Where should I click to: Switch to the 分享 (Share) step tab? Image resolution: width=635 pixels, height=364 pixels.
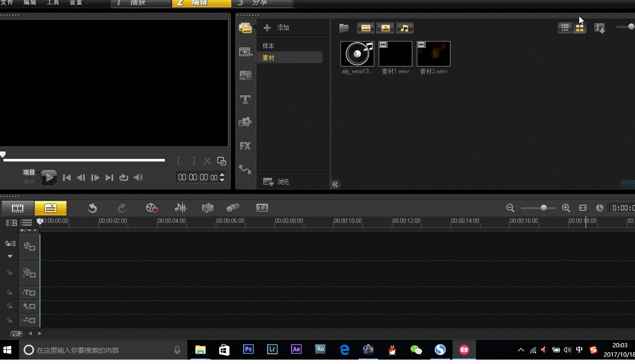(x=259, y=3)
